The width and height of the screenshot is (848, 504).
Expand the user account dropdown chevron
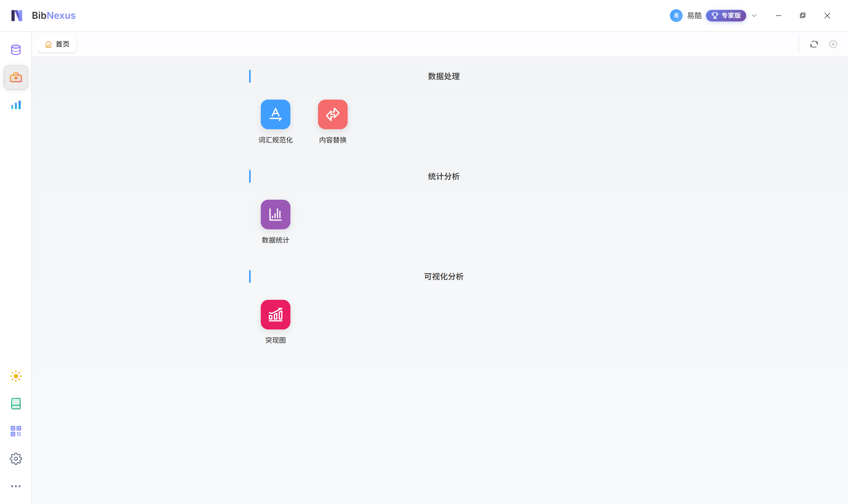pos(754,16)
